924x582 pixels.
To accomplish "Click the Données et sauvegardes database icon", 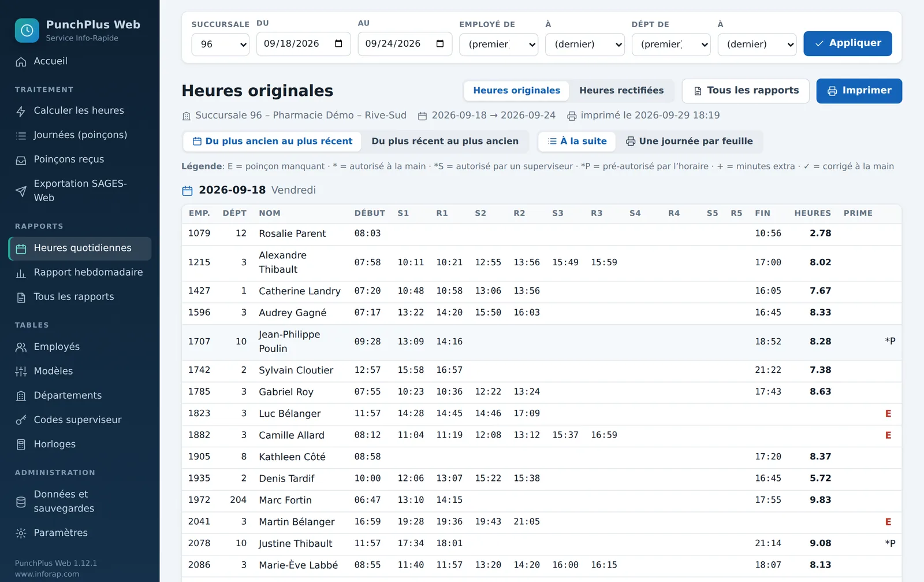I will (x=21, y=502).
